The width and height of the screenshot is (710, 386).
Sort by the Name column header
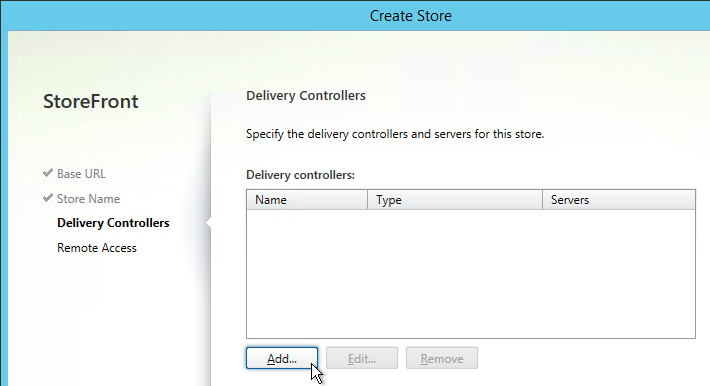pyautogui.click(x=307, y=200)
